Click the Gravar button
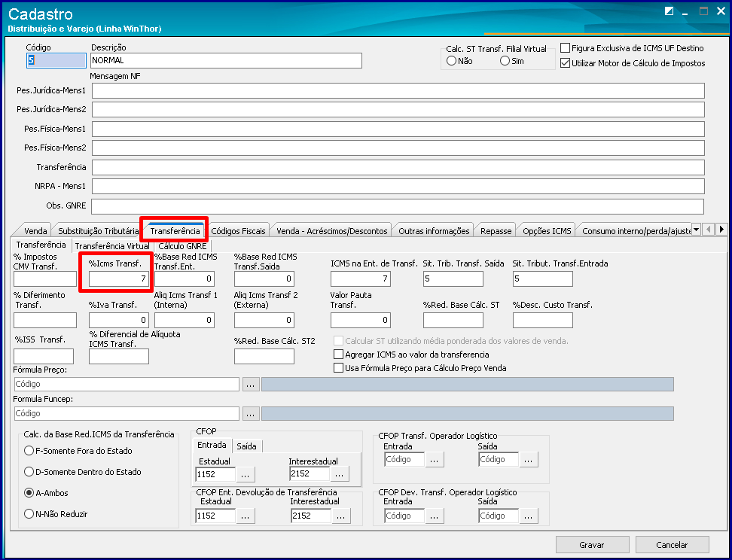The width and height of the screenshot is (732, 560). click(x=592, y=545)
